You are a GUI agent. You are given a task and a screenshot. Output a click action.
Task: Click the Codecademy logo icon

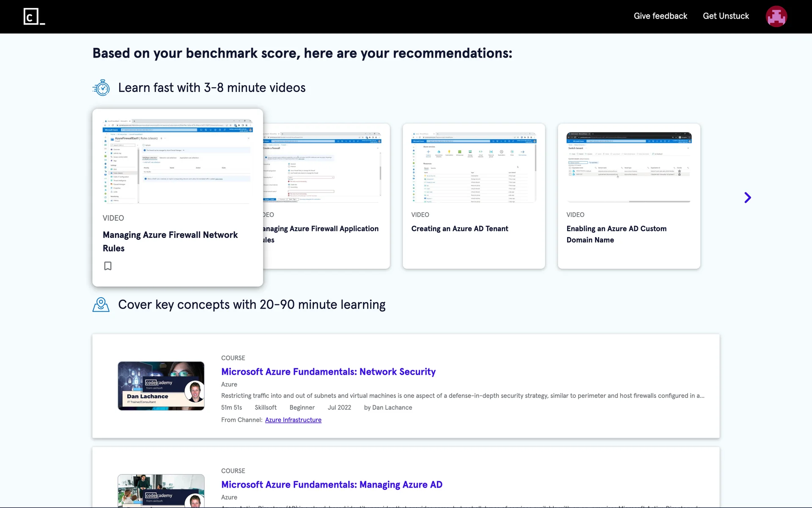coord(34,17)
